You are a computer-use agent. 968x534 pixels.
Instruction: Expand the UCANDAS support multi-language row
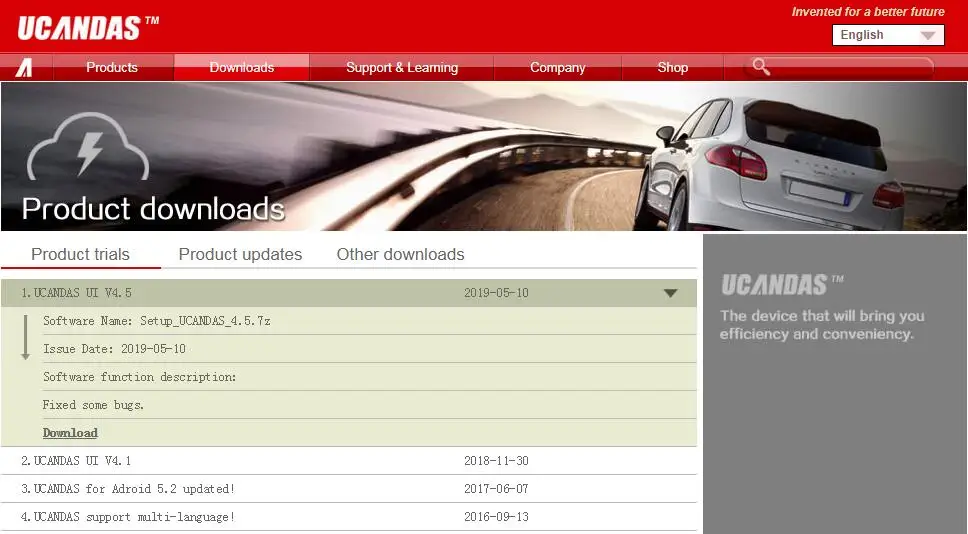pyautogui.click(x=349, y=517)
